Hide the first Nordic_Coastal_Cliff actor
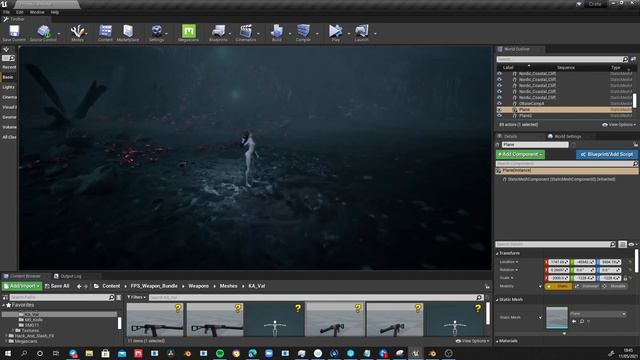 [x=499, y=74]
